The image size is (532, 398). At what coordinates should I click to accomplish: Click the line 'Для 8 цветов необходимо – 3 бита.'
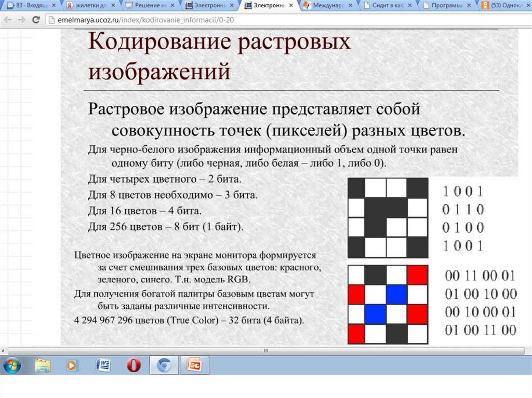click(172, 195)
